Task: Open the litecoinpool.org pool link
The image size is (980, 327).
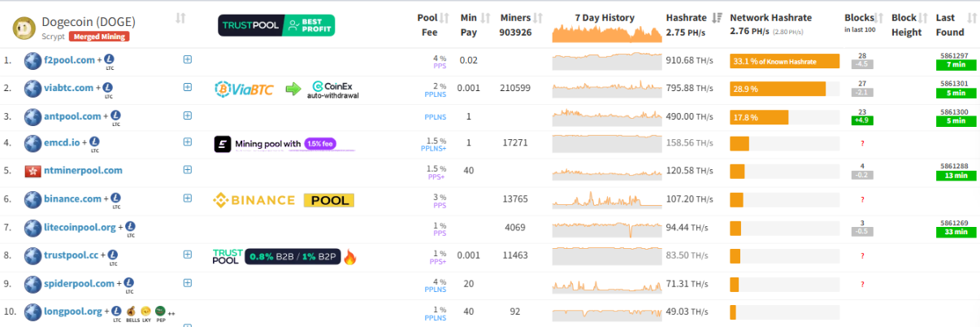Action: (81, 227)
